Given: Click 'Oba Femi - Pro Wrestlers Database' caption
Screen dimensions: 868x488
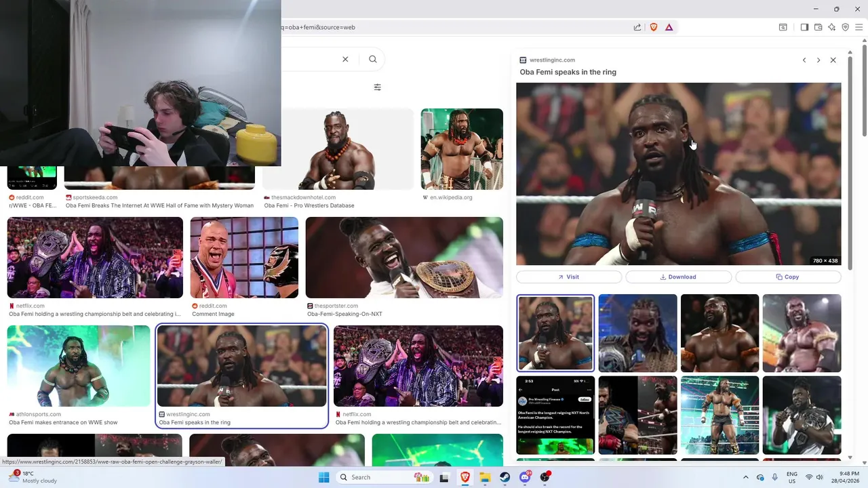Looking at the screenshot, I should tap(309, 205).
